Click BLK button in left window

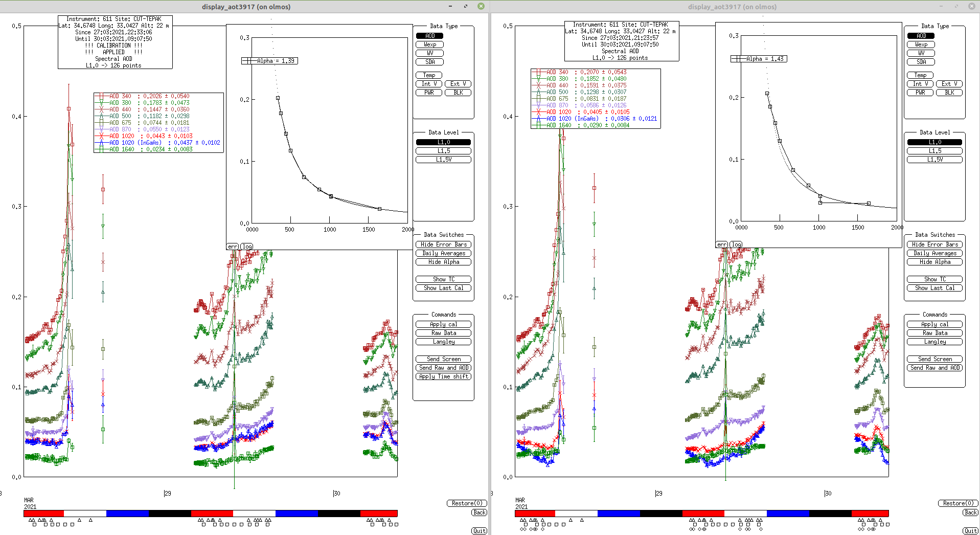[458, 93]
